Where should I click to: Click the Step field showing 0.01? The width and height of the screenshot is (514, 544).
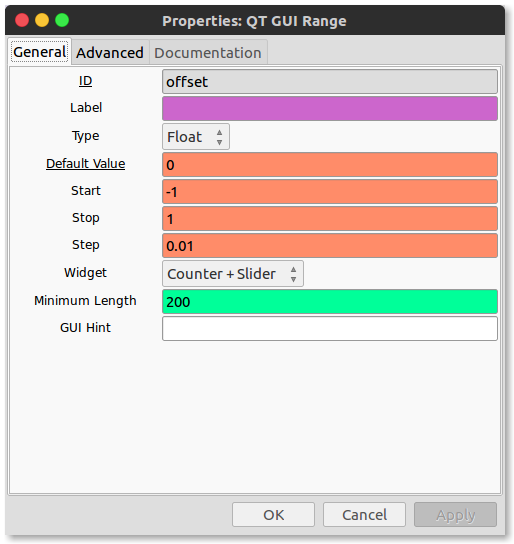[330, 246]
